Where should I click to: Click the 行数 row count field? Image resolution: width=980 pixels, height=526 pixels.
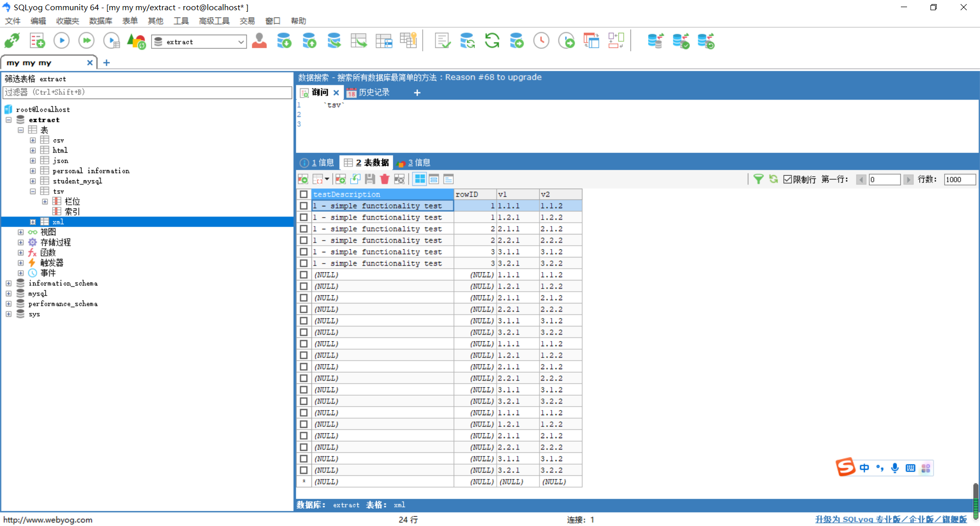tap(960, 179)
